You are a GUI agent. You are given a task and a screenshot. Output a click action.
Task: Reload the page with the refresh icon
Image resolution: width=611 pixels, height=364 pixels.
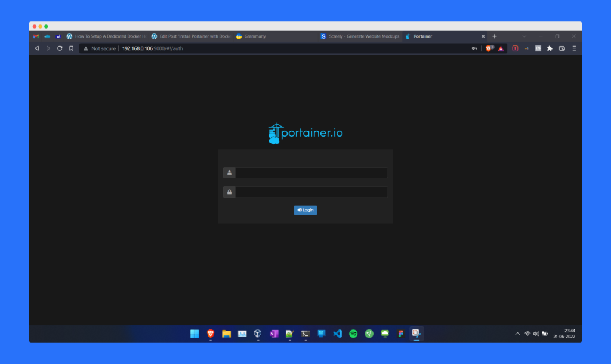pyautogui.click(x=60, y=48)
